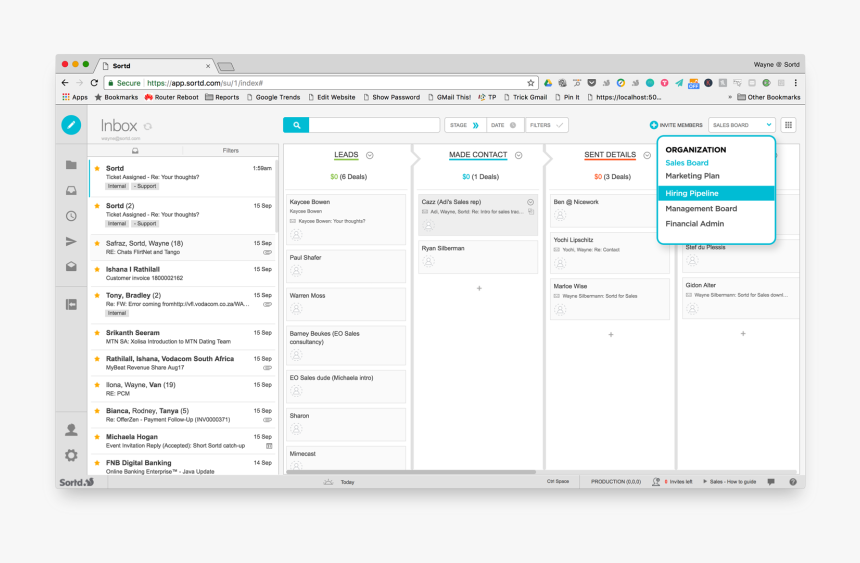The image size is (860, 563).
Task: Toggle the Stage filter button
Action: click(x=465, y=125)
